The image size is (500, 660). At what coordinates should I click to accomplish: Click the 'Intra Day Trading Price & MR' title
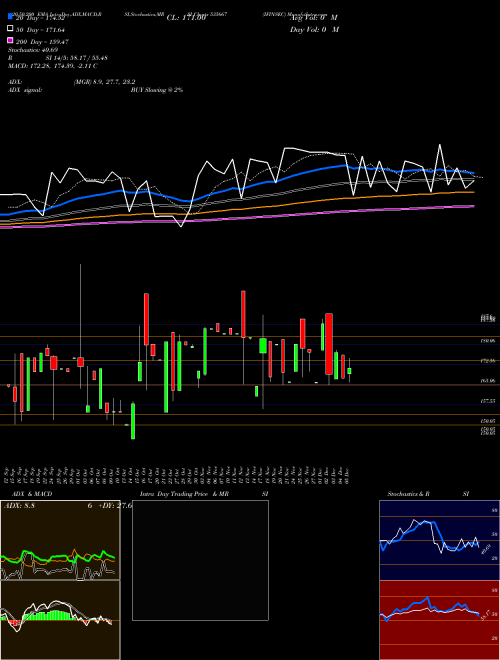tap(184, 494)
